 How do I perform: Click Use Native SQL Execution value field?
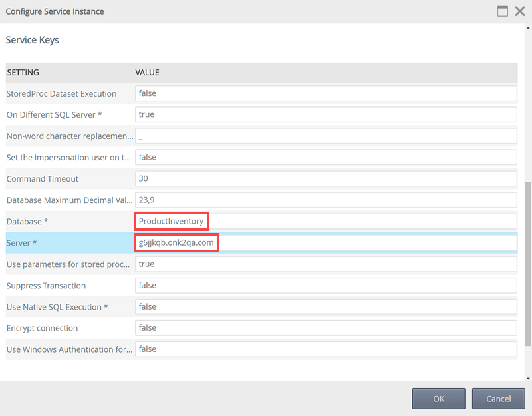click(326, 306)
